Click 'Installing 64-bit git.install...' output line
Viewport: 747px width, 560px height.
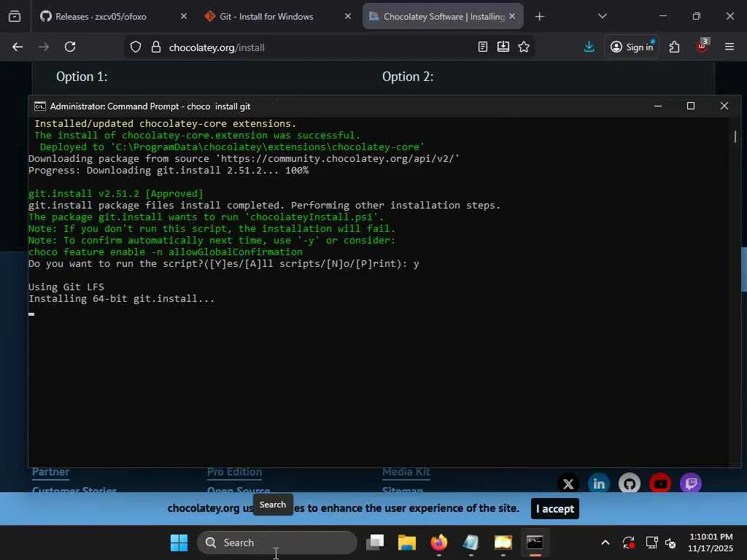122,298
